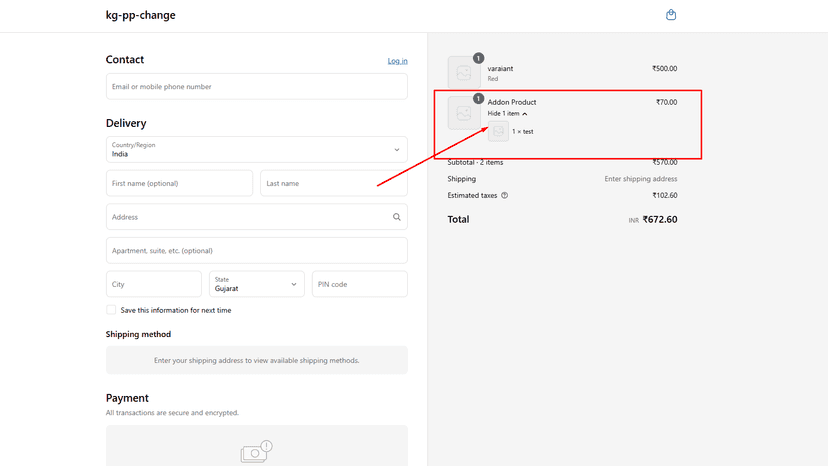This screenshot has width=828, height=466.
Task: Click the Log in link
Action: coord(397,61)
